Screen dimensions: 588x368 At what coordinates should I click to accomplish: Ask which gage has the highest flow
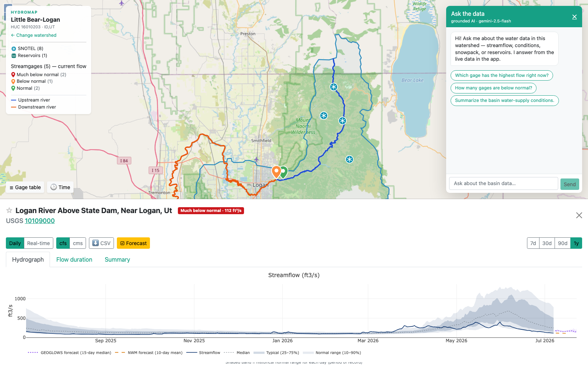[x=502, y=75]
